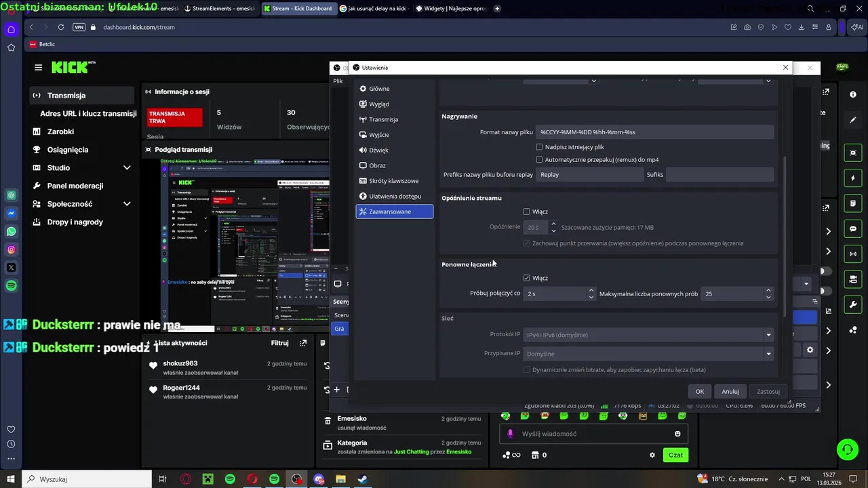This screenshot has height=488, width=868.
Task: Click the green Czat send button
Action: tap(675, 455)
